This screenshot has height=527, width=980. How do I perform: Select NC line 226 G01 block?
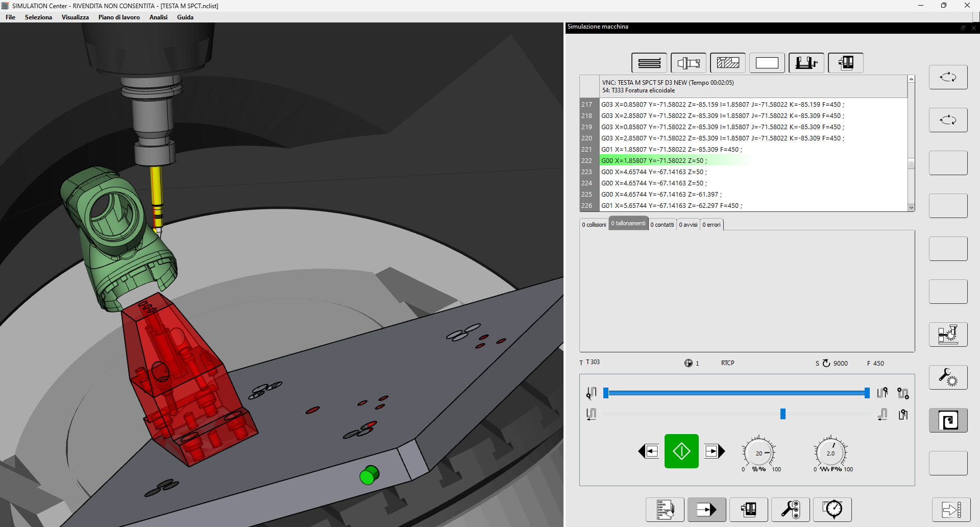tap(743, 205)
